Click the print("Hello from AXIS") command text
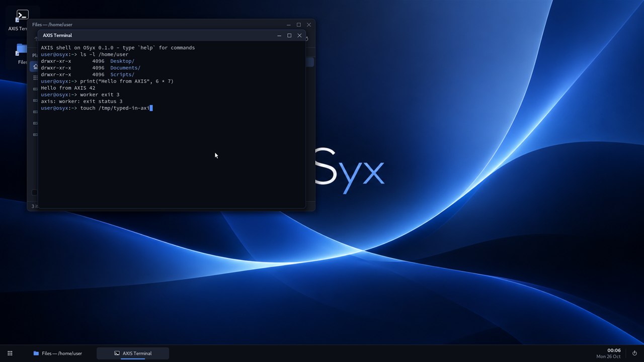The image size is (644, 362). point(127,81)
